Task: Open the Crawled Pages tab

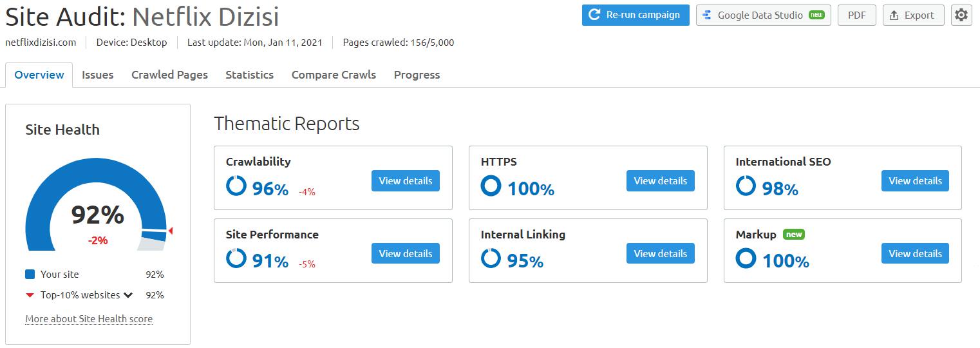Action: pos(169,75)
